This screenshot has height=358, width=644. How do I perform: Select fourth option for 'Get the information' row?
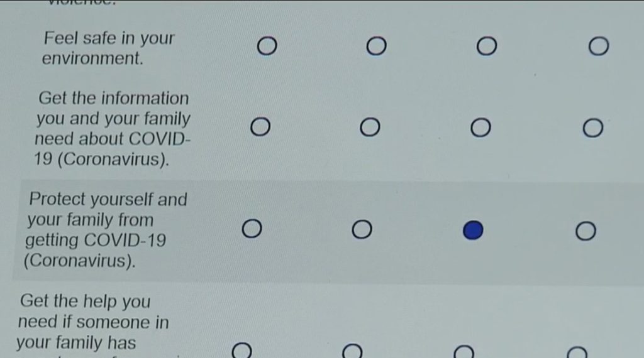(x=592, y=128)
